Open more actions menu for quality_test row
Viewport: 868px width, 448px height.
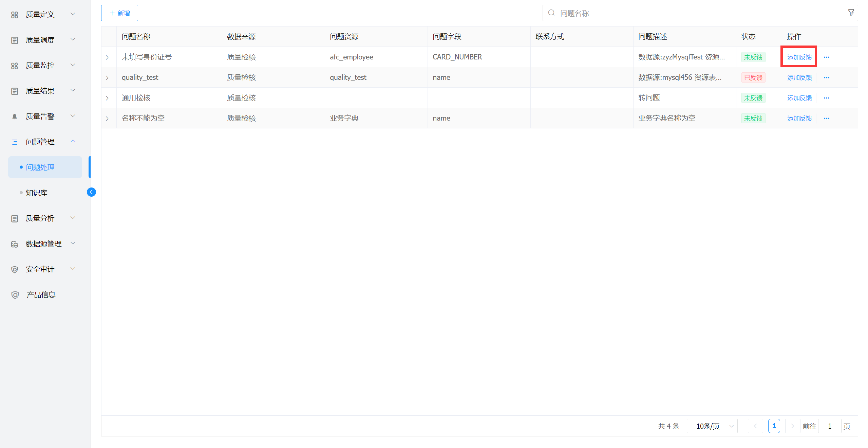pyautogui.click(x=827, y=78)
